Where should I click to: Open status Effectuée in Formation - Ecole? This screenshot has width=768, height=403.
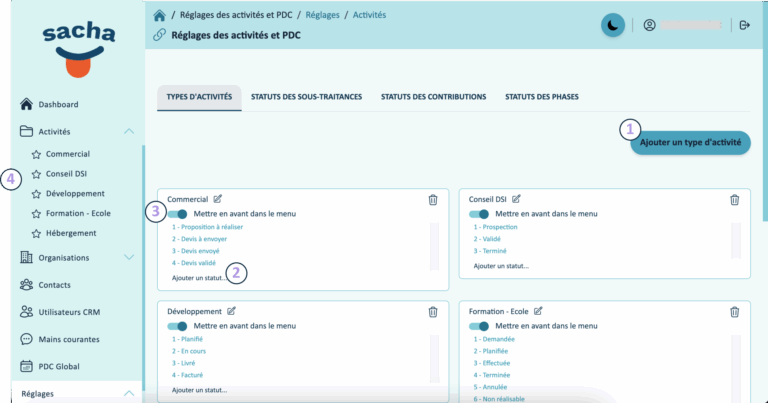pyautogui.click(x=492, y=363)
